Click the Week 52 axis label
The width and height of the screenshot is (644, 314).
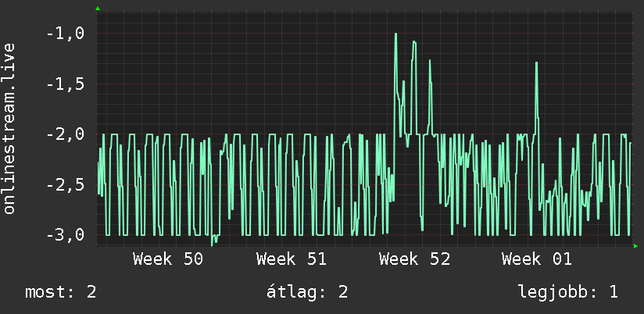pyautogui.click(x=414, y=259)
